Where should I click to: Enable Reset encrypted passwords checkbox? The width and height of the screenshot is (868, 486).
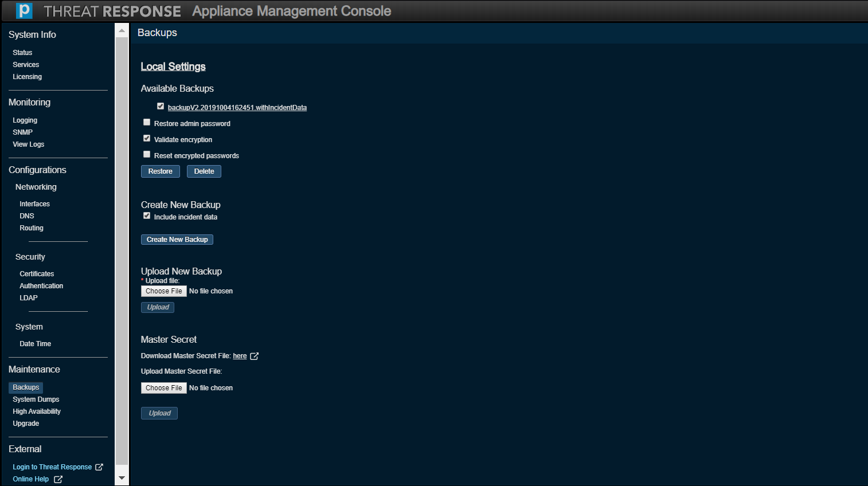tap(147, 155)
